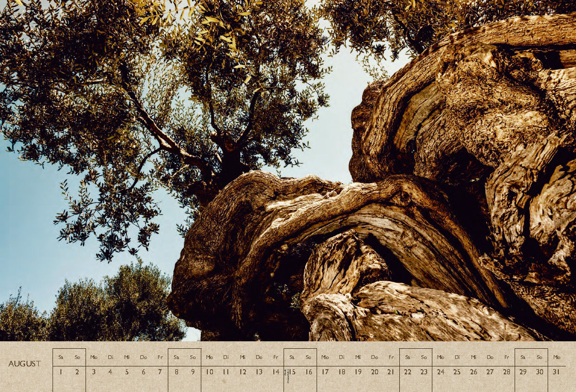
Task: Click Sunday August 30
Action: coord(540,372)
